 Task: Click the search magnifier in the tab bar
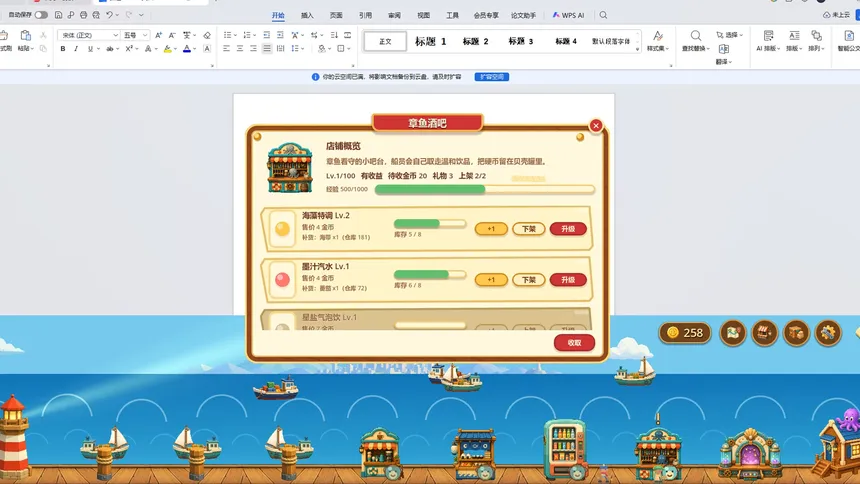[603, 15]
